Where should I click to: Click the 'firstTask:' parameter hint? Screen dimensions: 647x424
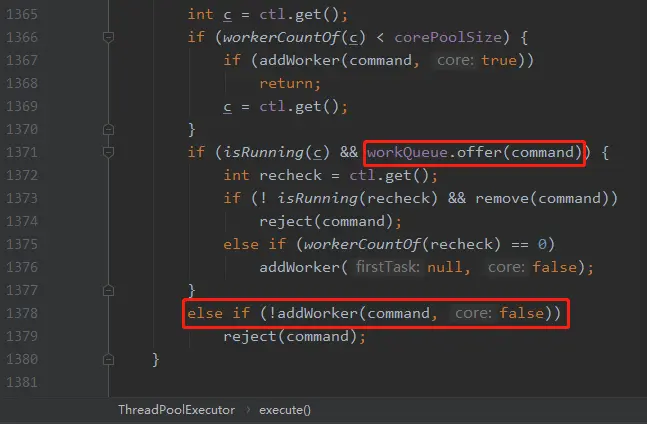(387, 267)
